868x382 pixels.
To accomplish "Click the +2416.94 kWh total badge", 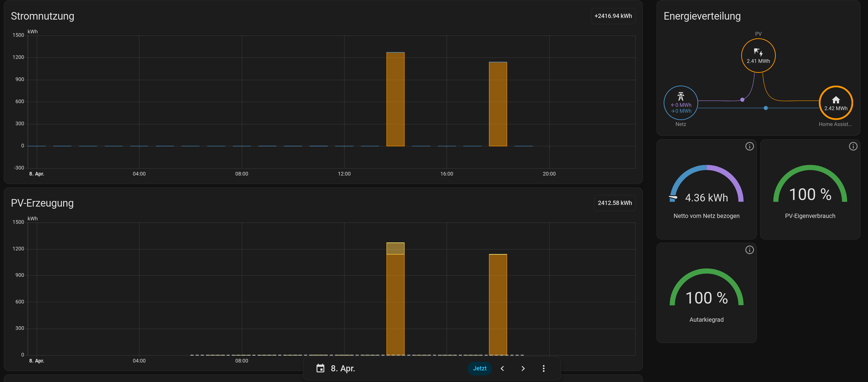I will click(613, 16).
